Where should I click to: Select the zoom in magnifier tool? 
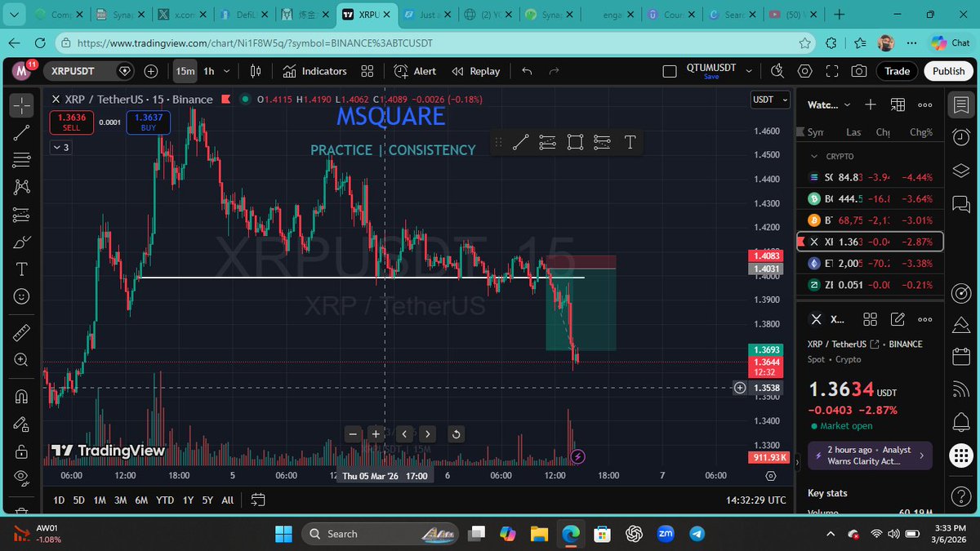(x=22, y=360)
